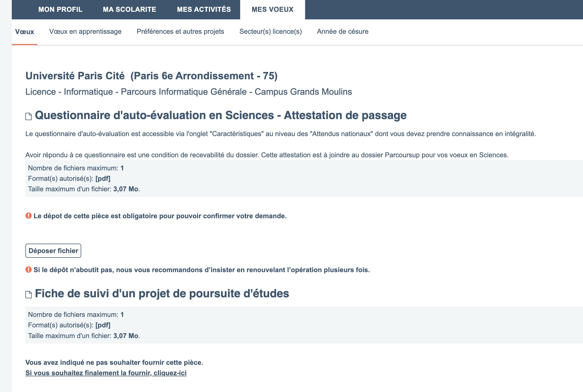The image size is (583, 392).
Task: Open the MON PROFIL tab
Action: 60,9
